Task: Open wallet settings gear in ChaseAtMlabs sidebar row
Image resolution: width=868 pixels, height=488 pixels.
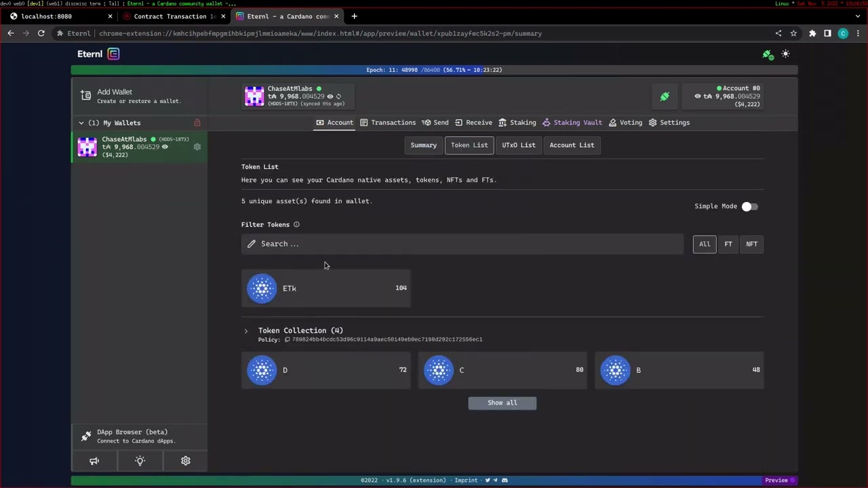Action: tap(197, 146)
